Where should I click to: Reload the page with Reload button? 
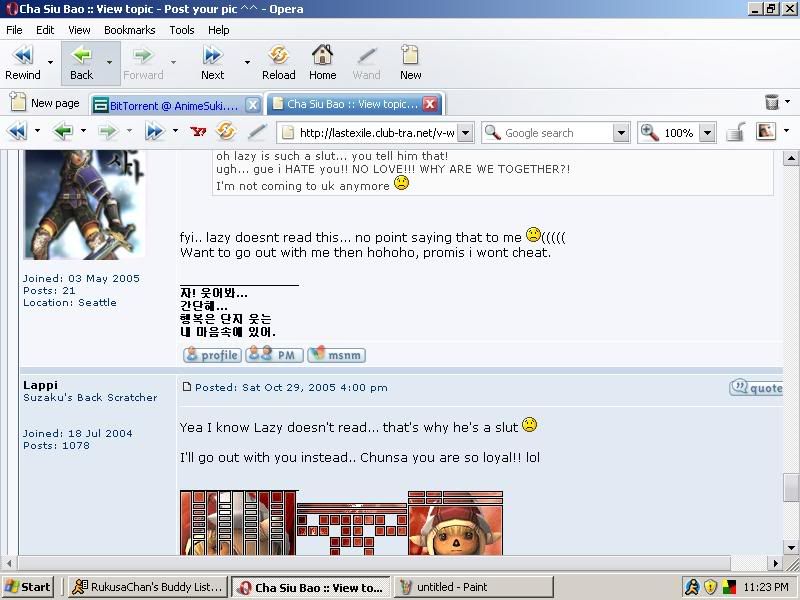tap(279, 63)
